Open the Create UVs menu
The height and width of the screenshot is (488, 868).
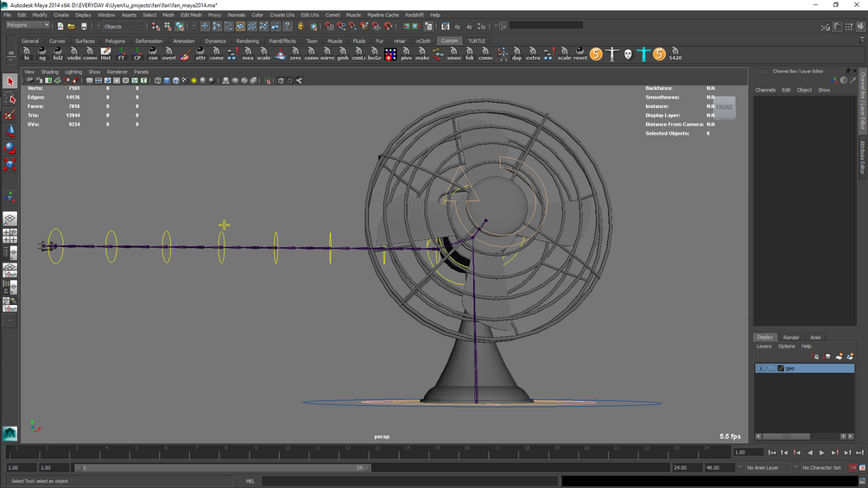point(281,15)
